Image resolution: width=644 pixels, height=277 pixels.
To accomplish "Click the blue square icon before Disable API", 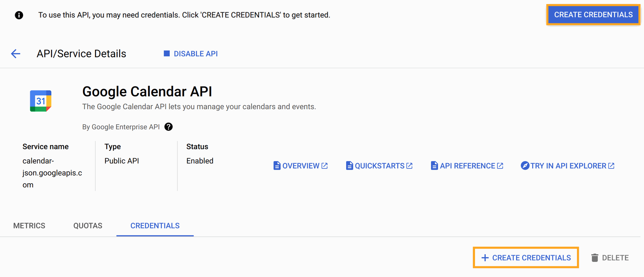I will (167, 54).
